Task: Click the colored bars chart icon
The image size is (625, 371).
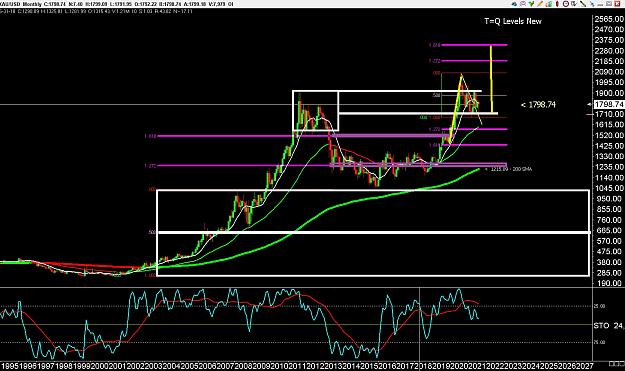Action: tap(549, 4)
